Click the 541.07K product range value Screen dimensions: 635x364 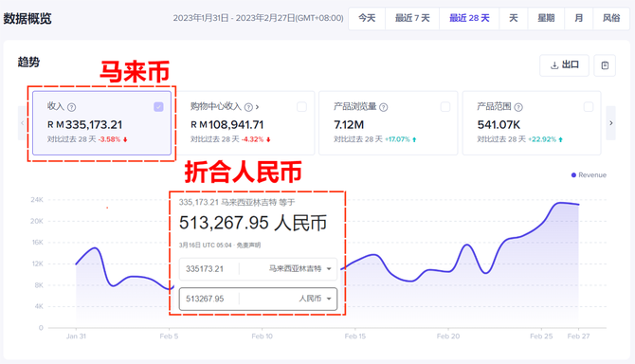pyautogui.click(x=499, y=125)
